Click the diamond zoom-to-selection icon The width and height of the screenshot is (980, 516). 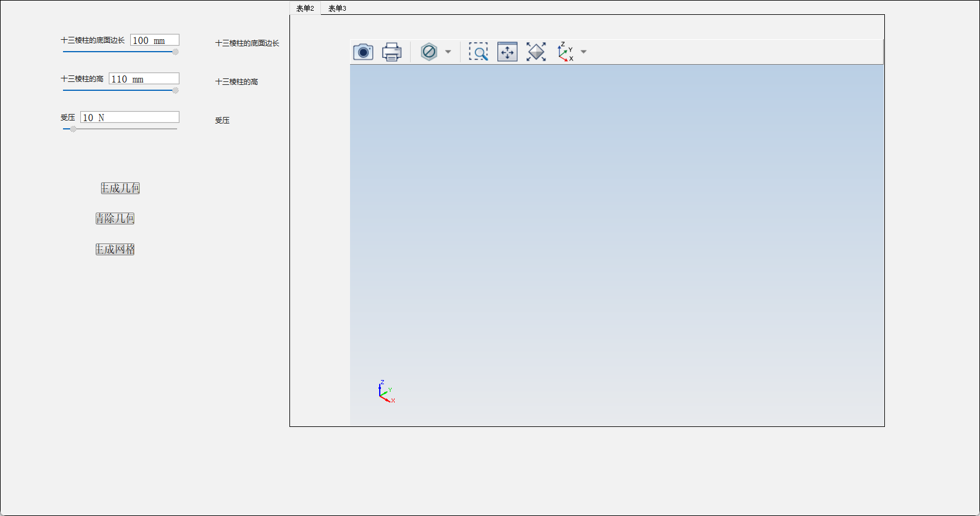(536, 52)
